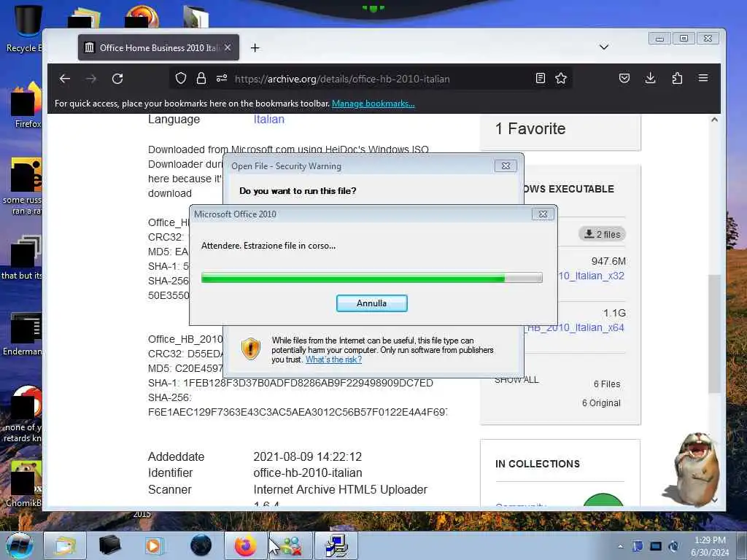Switch to Firefox in the taskbar
Image resolution: width=747 pixels, height=560 pixels.
[x=245, y=545]
